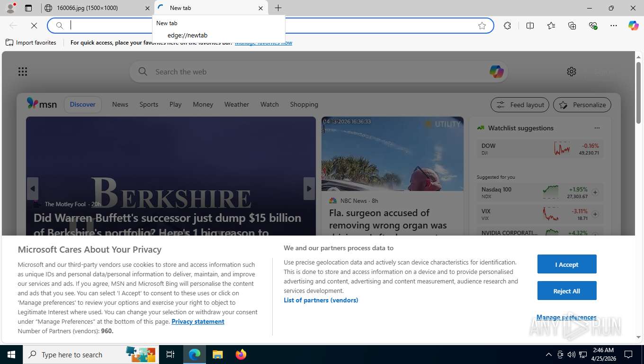This screenshot has width=644, height=364.
Task: Open File Explorer from taskbar
Action: point(218,355)
